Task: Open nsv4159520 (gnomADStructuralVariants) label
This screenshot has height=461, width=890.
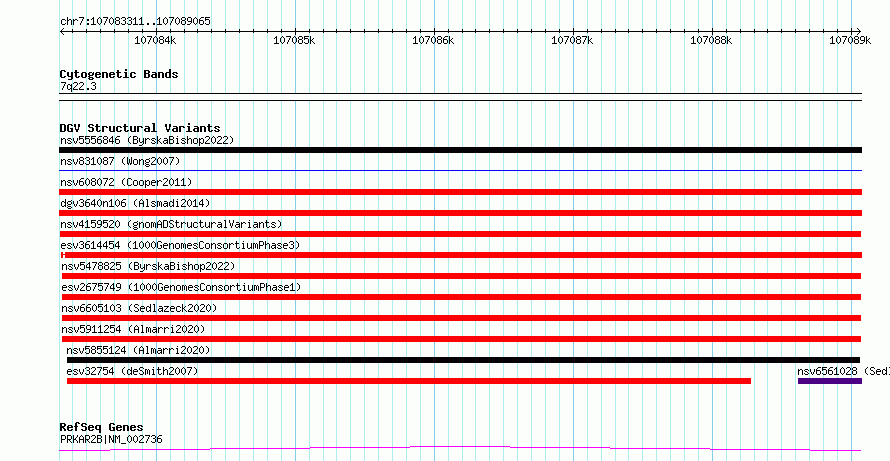Action: [171, 224]
